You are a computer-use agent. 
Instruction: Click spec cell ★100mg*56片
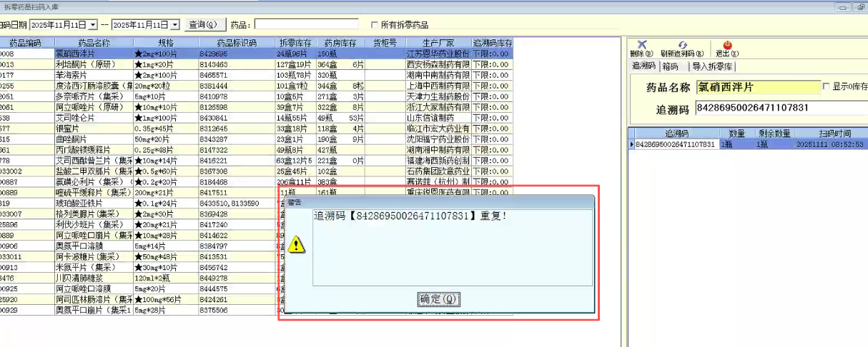165,300
